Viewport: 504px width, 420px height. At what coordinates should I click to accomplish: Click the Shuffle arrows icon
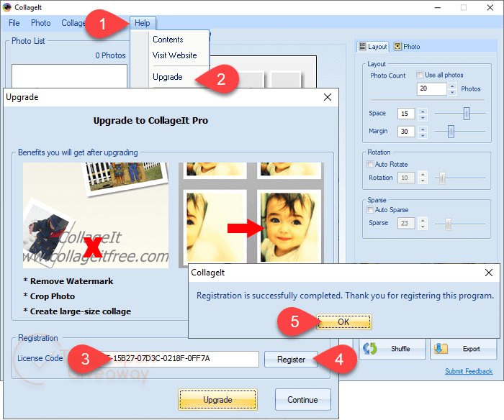click(x=369, y=349)
